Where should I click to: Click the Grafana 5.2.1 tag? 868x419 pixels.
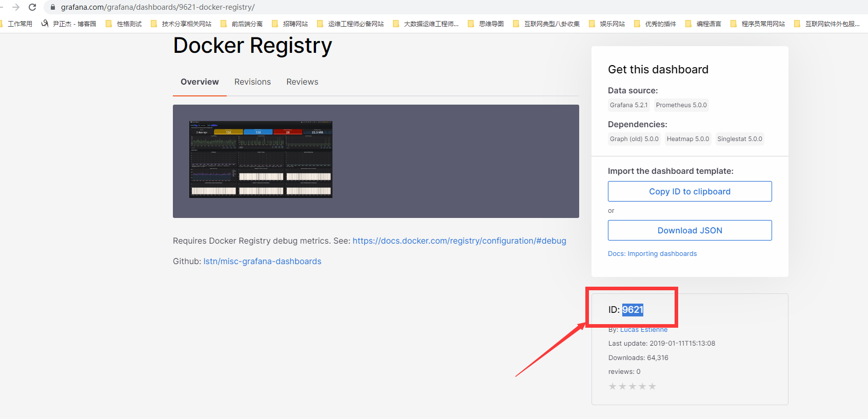click(628, 105)
